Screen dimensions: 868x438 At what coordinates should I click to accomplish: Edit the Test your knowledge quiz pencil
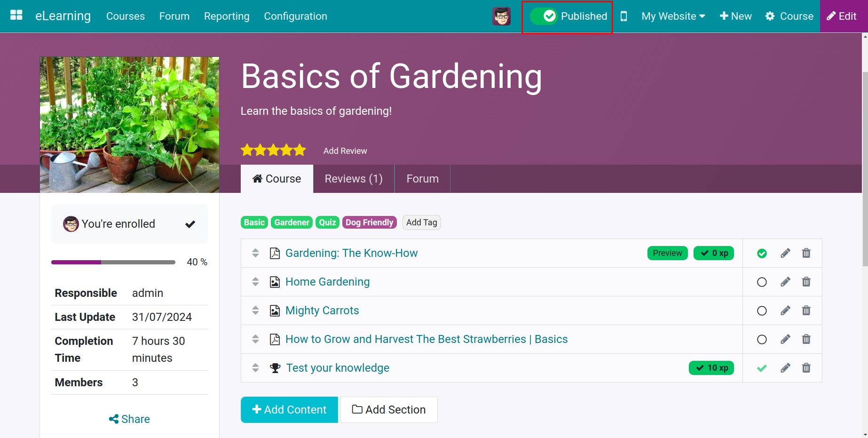pyautogui.click(x=785, y=368)
